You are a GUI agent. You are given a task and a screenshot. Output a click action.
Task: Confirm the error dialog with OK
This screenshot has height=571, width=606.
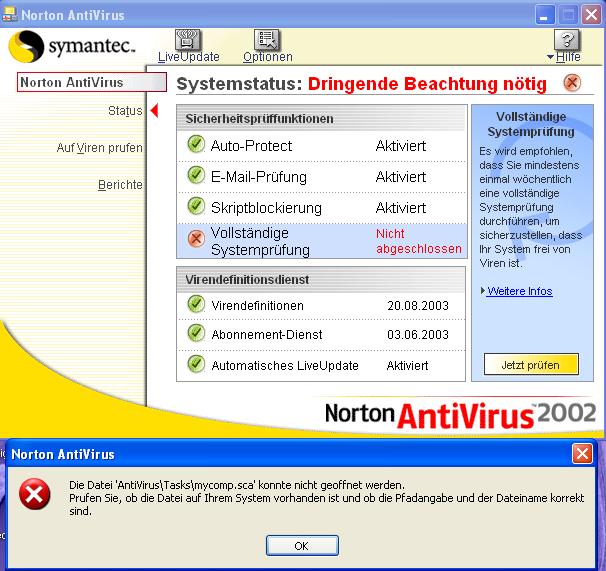[x=302, y=545]
